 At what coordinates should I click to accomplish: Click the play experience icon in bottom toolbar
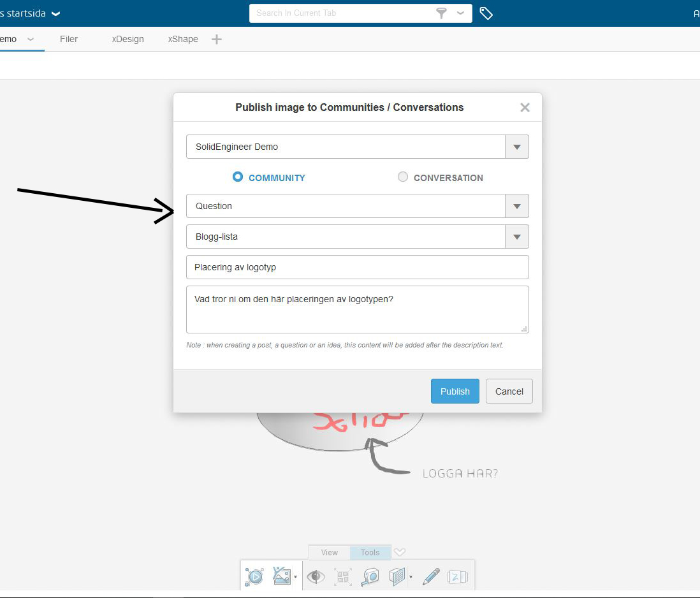pos(254,576)
